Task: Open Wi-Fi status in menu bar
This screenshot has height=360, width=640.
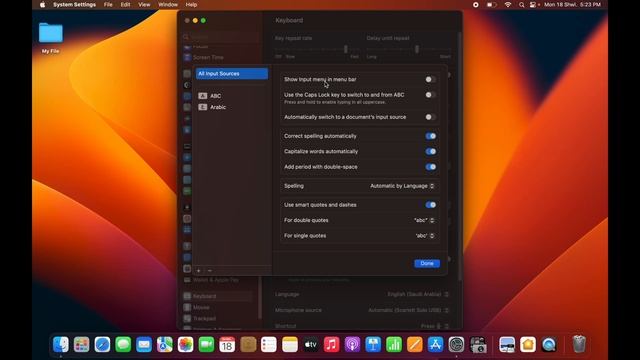Action: (508, 5)
